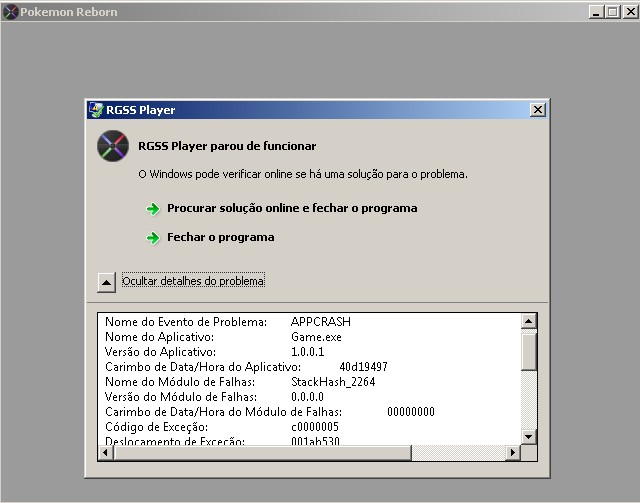Image resolution: width=640 pixels, height=503 pixels.
Task: Click the RGSS Player parou de funcionar heading
Action: (227, 146)
